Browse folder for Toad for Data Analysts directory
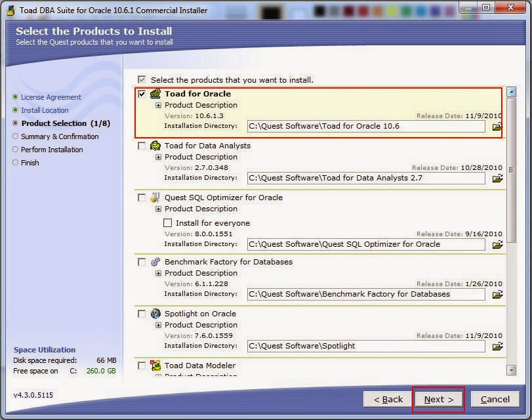Image resolution: width=532 pixels, height=420 pixels. pyautogui.click(x=497, y=178)
